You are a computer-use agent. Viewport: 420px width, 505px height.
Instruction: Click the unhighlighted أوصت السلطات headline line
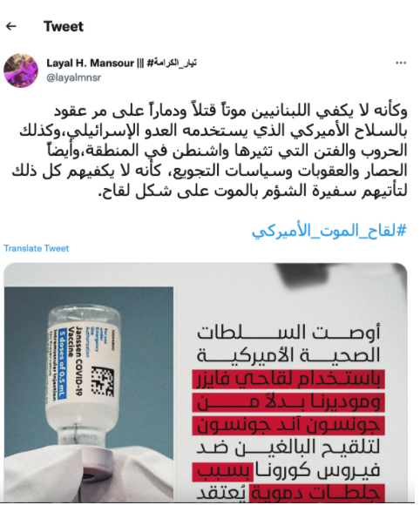pos(288,333)
